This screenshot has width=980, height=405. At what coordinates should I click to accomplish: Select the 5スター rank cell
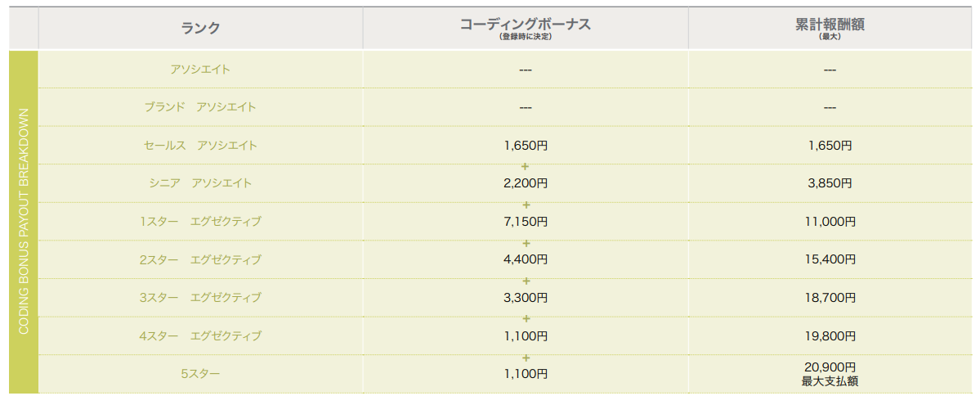[200, 374]
